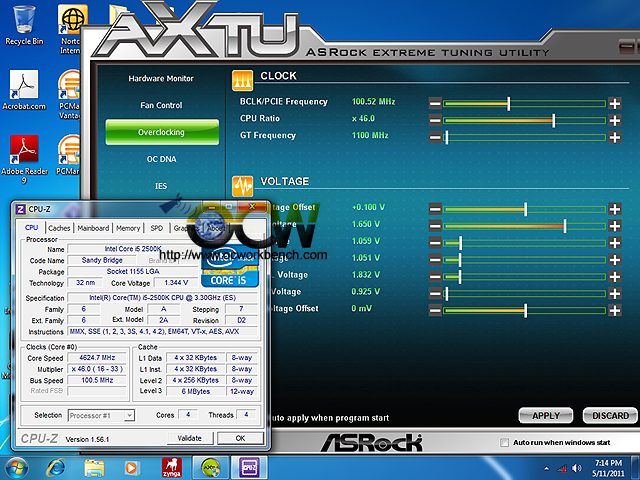
Task: Open Hardware Monitor section in AXTU
Action: 161,78
